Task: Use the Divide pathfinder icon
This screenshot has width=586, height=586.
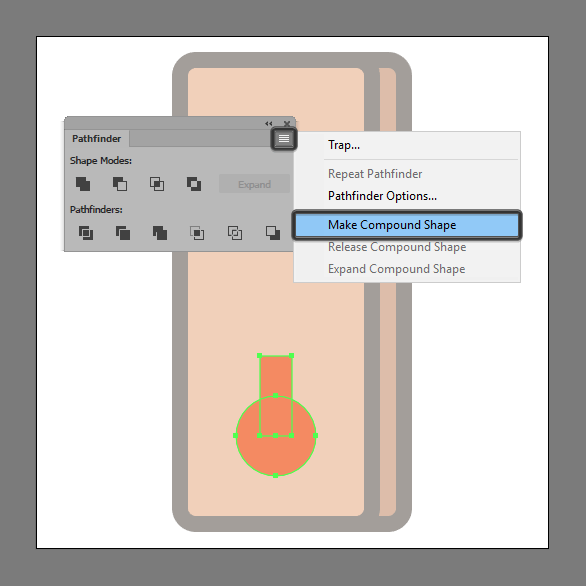Action: [x=86, y=233]
